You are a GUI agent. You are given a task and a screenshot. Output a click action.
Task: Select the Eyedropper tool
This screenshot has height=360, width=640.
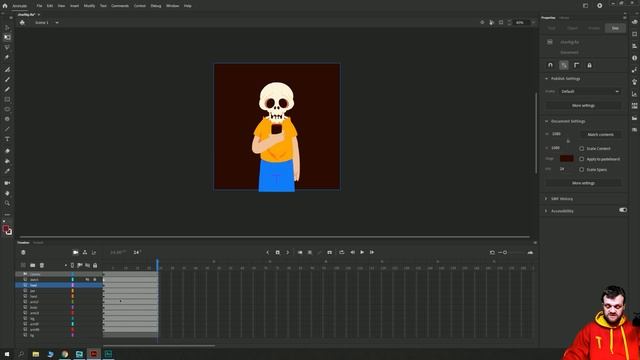(x=7, y=171)
